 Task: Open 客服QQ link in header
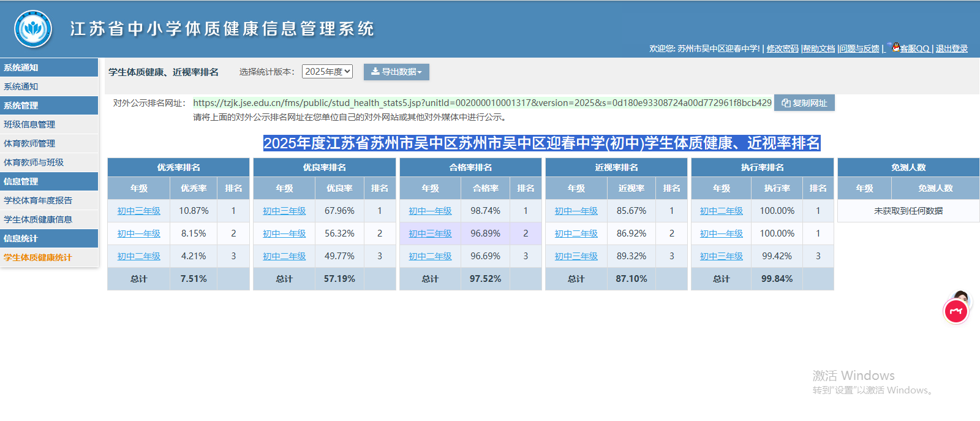click(x=914, y=48)
